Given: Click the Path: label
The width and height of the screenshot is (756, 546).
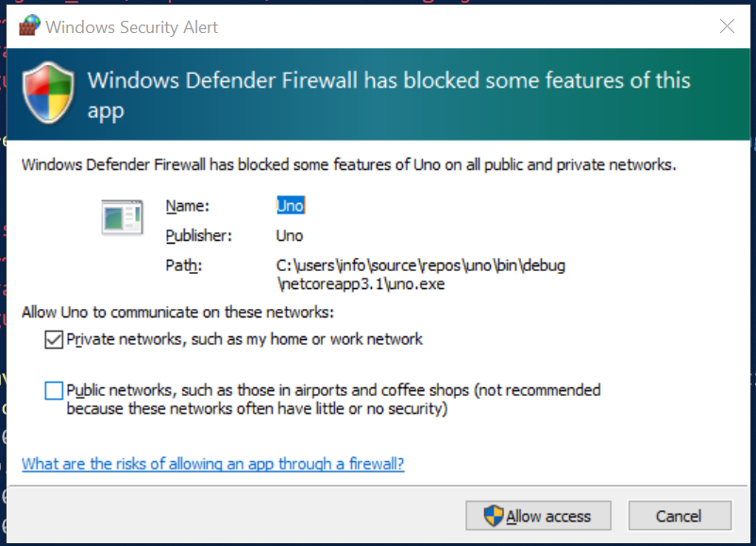Looking at the screenshot, I should coord(184,265).
